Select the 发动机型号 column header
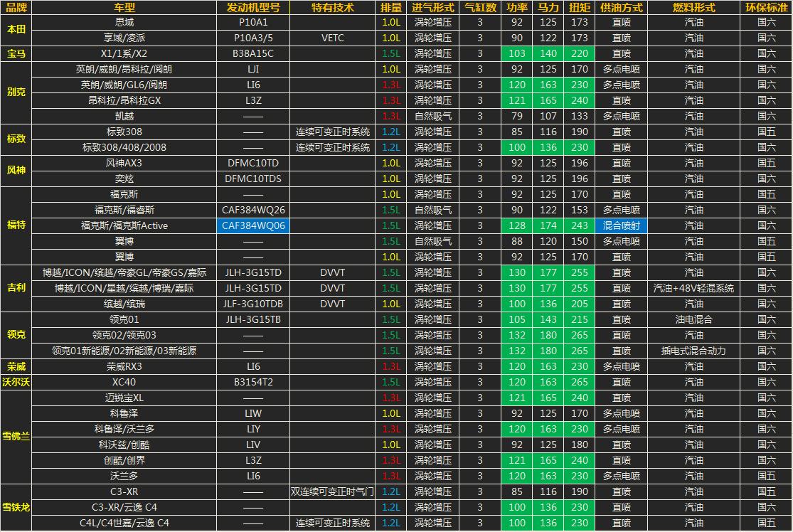Image resolution: width=793 pixels, height=532 pixels. (253, 8)
